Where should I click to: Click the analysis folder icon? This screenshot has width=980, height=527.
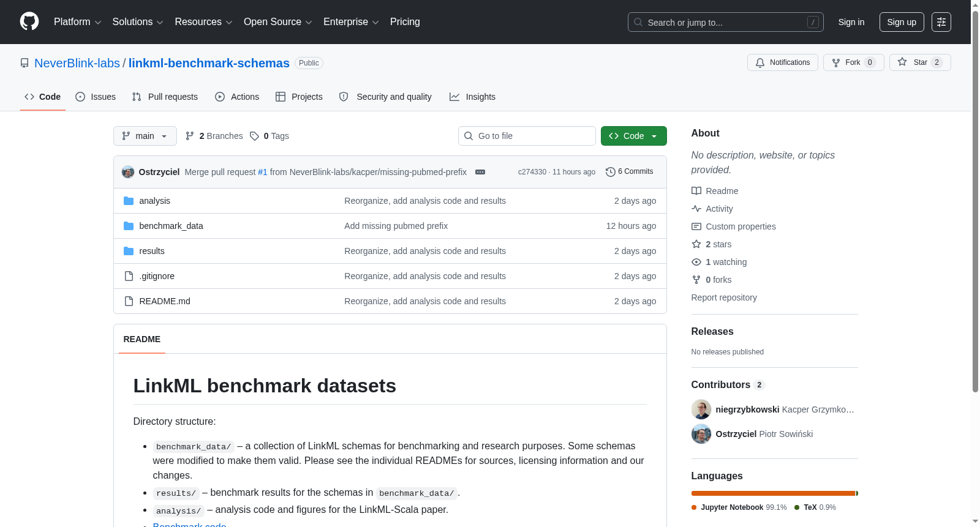coord(129,201)
